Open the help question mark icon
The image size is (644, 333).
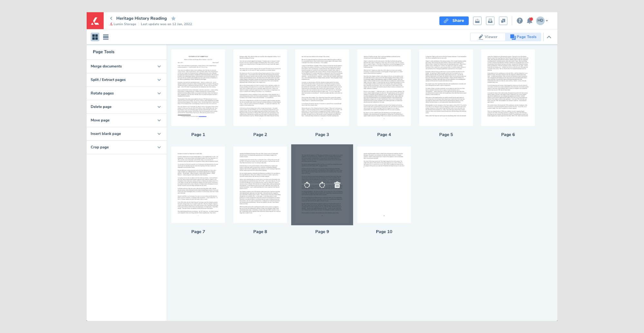(520, 21)
